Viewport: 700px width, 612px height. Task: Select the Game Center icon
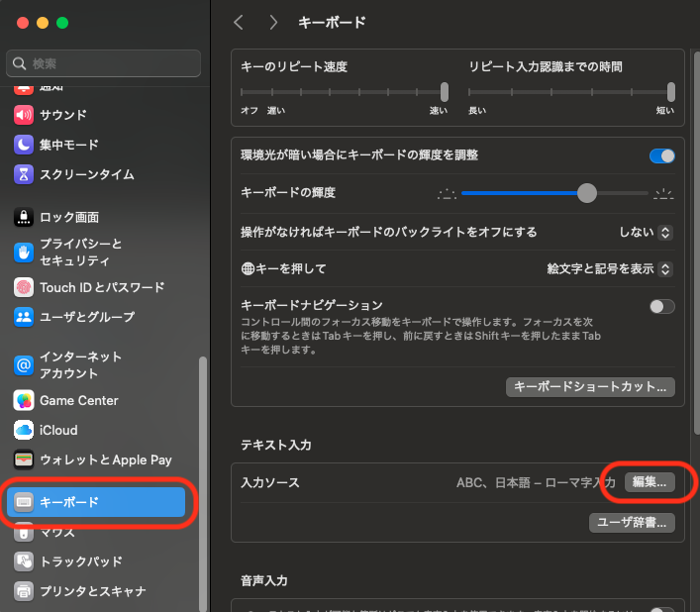click(24, 400)
